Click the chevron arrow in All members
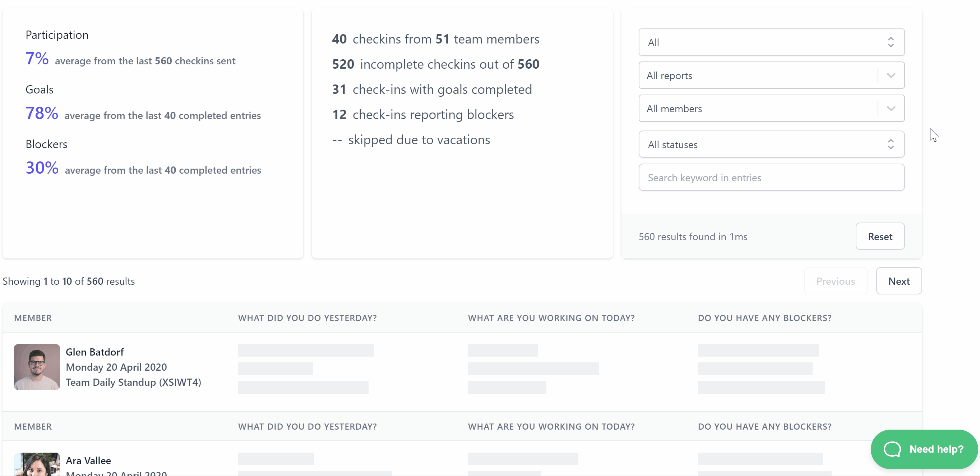Screen dimensions: 980x476 coord(891,109)
